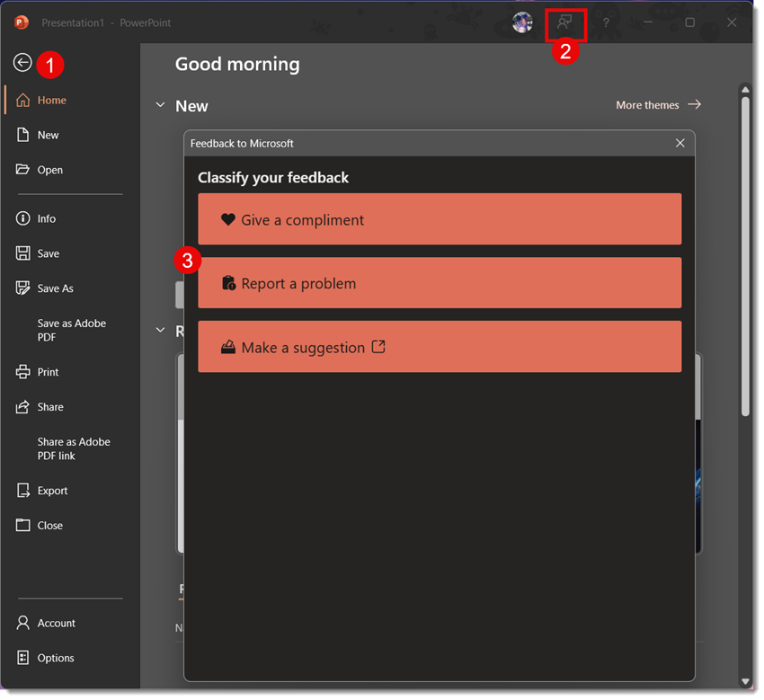Image resolution: width=764 pixels, height=700 pixels.
Task: Go to New in the sidebar
Action: tap(48, 135)
